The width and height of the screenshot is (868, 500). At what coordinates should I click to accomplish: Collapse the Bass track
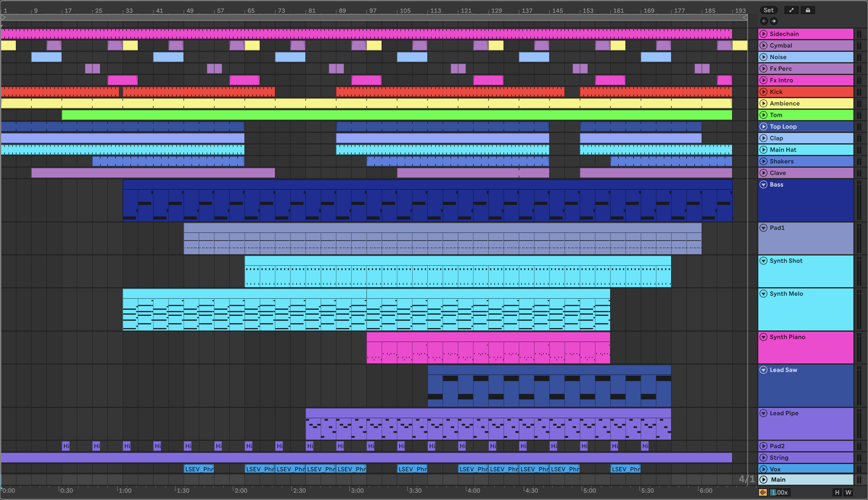[763, 185]
